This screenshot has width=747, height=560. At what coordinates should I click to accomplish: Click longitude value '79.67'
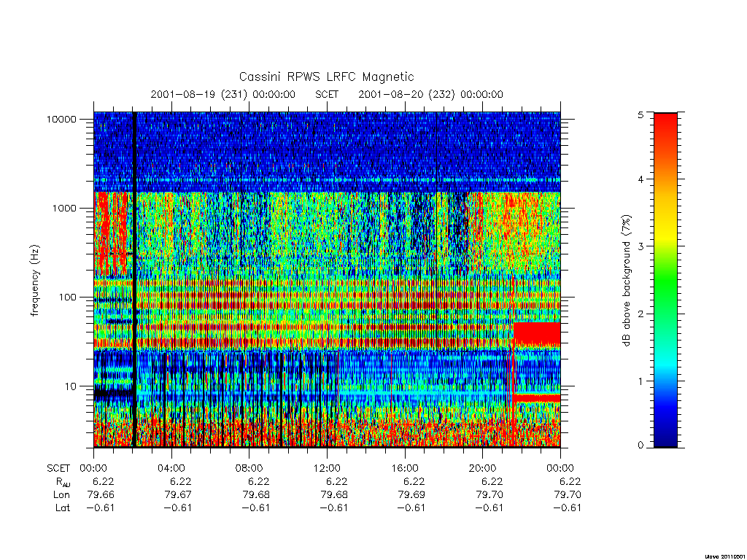pyautogui.click(x=178, y=495)
